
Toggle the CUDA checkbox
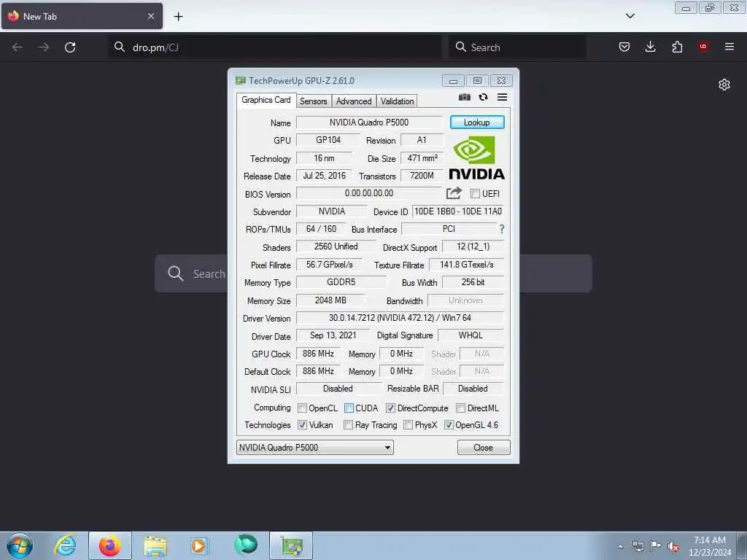point(349,408)
